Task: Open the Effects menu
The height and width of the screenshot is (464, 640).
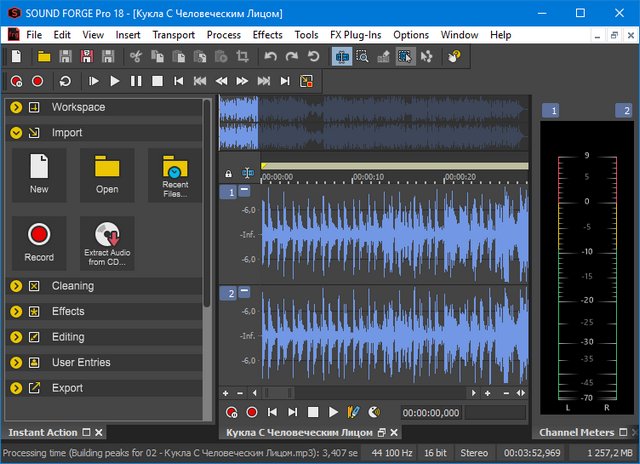Action: coord(267,34)
